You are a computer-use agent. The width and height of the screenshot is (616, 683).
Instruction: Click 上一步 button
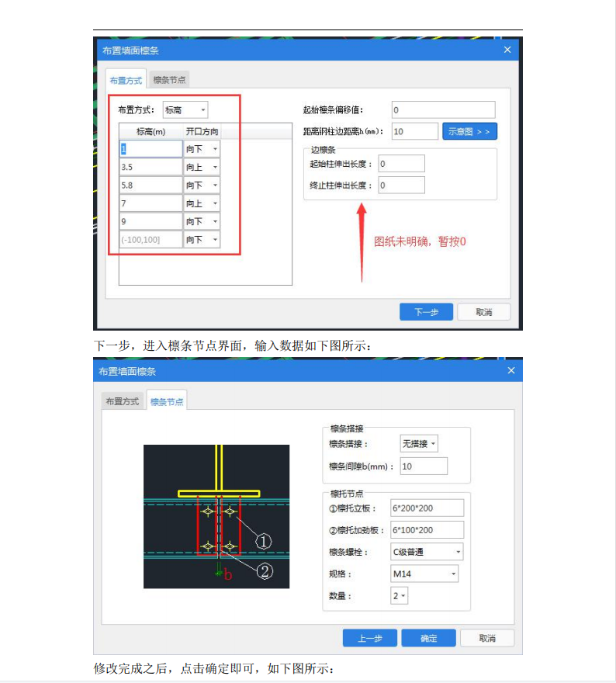tap(370, 638)
